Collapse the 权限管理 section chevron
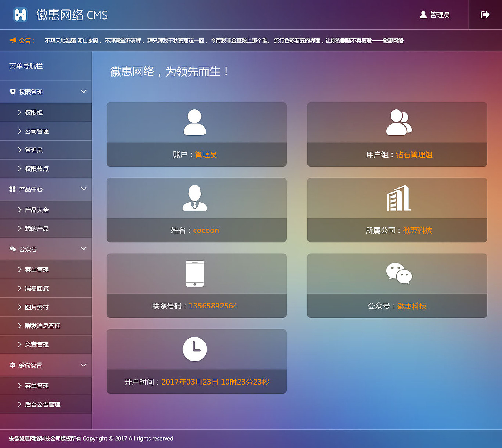This screenshot has height=448, width=502. (84, 91)
